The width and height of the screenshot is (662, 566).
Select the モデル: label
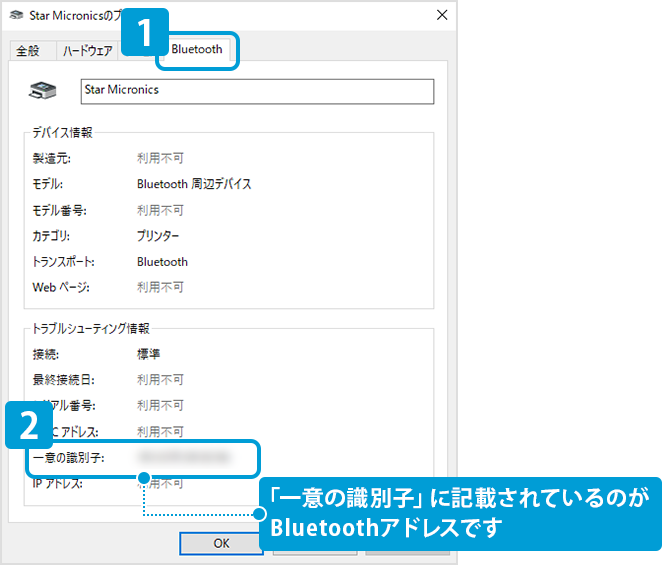tap(48, 184)
